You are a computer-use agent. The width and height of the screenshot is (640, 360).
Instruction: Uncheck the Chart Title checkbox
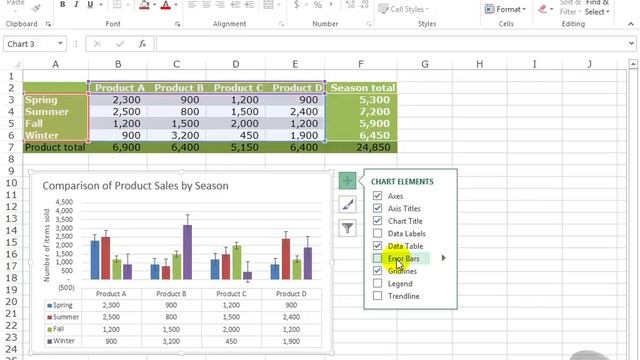[378, 221]
